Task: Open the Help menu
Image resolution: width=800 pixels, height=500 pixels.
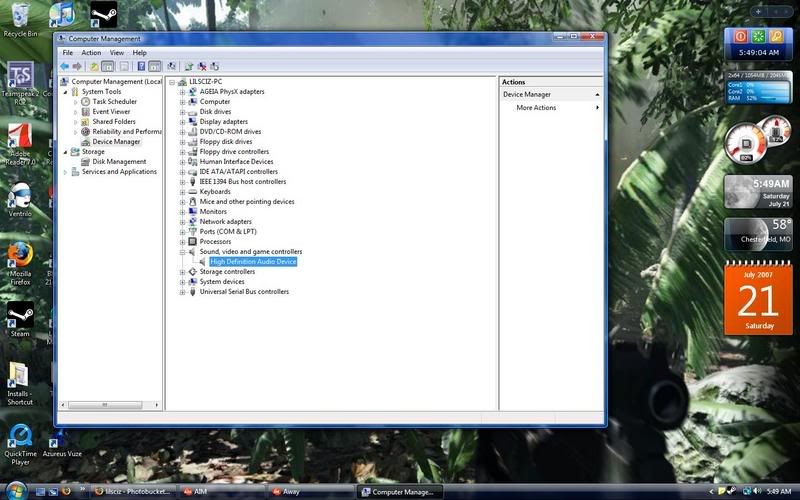Action: [139, 53]
